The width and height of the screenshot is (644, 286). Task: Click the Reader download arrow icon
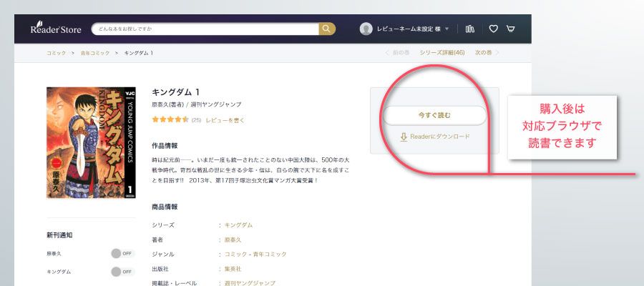(404, 137)
